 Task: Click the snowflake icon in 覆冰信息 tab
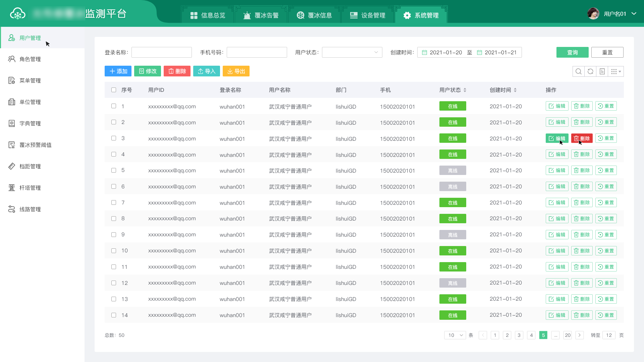click(301, 15)
